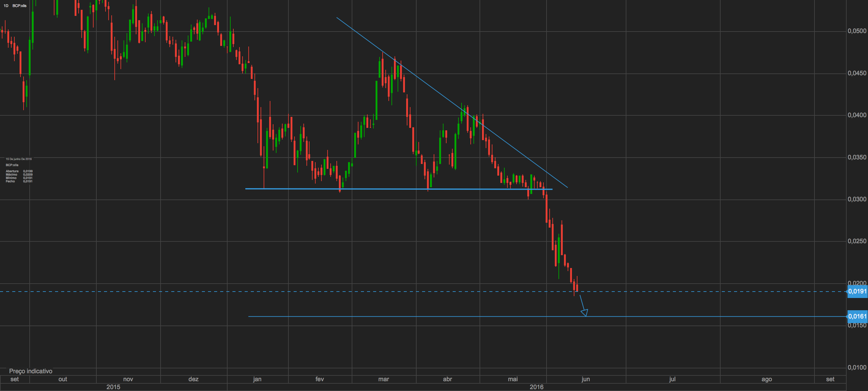Click the 'jan' month label on timeline
The height and width of the screenshot is (391, 868).
(257, 379)
